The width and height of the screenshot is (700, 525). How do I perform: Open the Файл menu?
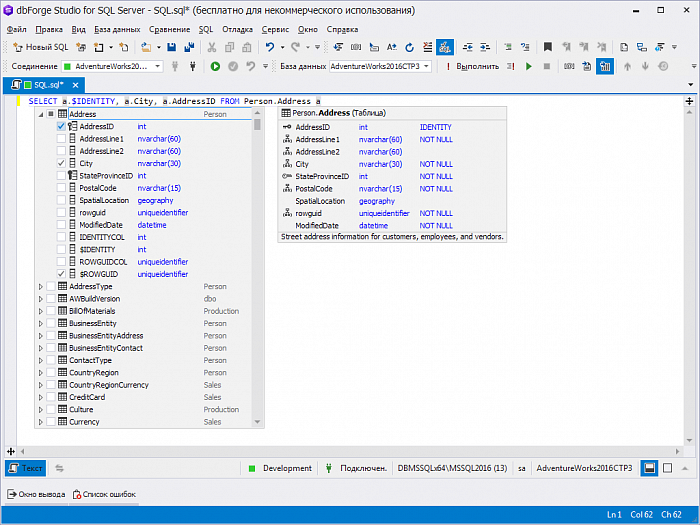pos(17,29)
